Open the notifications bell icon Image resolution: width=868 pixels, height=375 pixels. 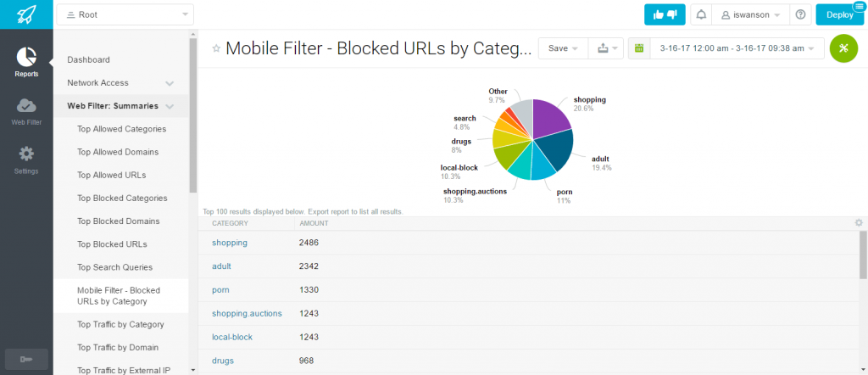[x=701, y=15]
